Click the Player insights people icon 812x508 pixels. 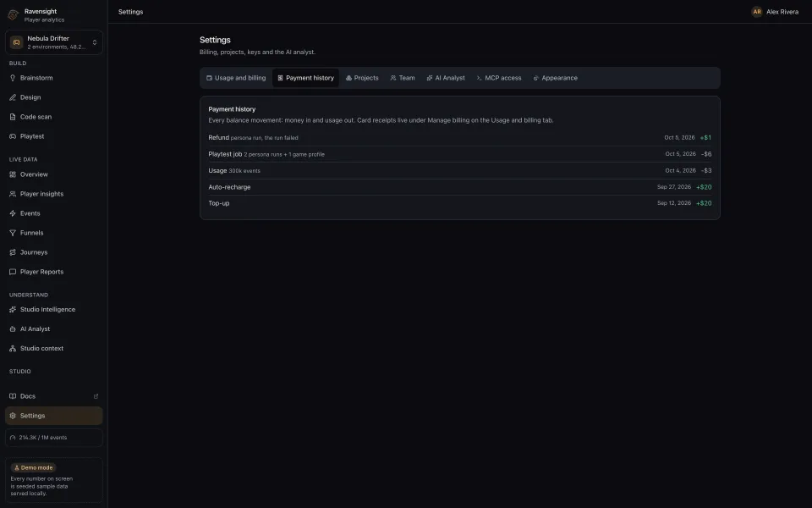click(x=13, y=194)
